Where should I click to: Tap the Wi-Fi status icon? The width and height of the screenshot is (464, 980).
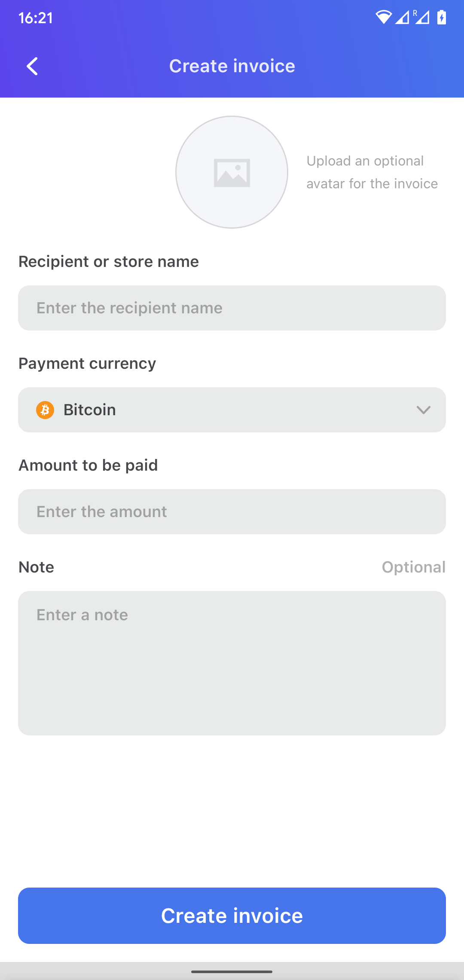click(x=384, y=17)
